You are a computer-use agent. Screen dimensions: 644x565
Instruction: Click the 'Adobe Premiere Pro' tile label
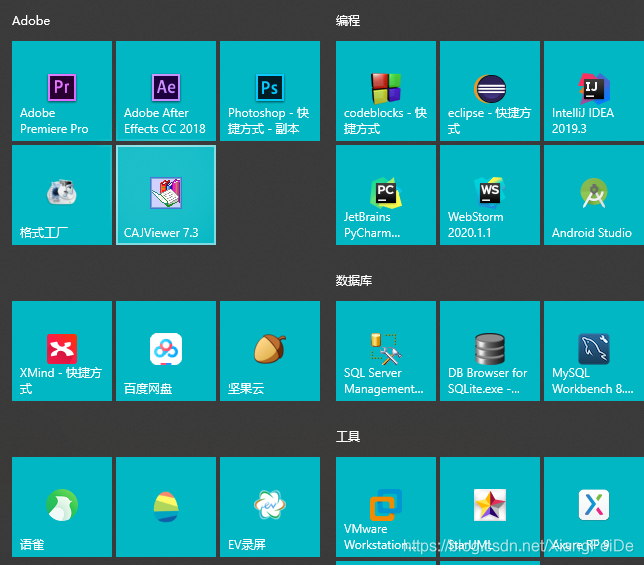pyautogui.click(x=54, y=121)
